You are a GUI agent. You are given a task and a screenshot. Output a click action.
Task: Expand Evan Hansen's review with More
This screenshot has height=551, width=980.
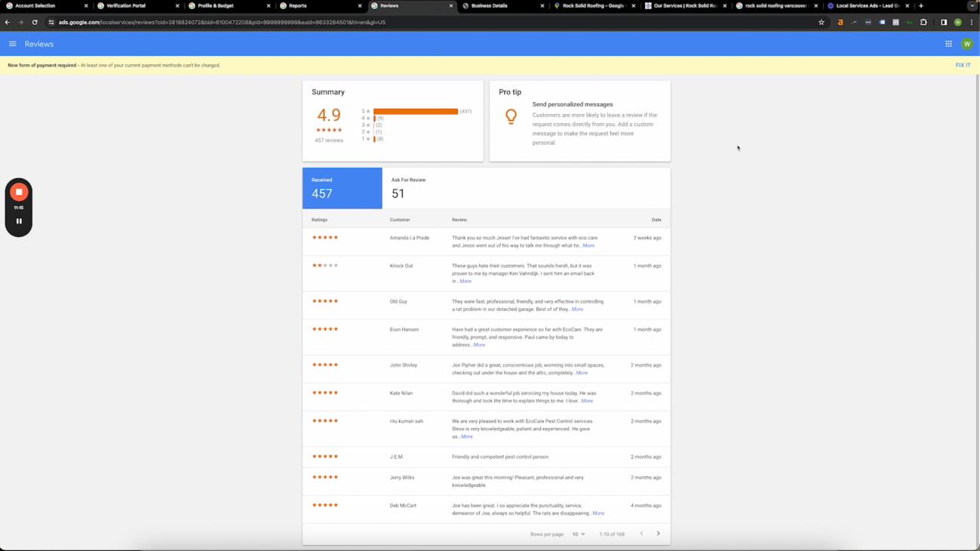tap(479, 345)
